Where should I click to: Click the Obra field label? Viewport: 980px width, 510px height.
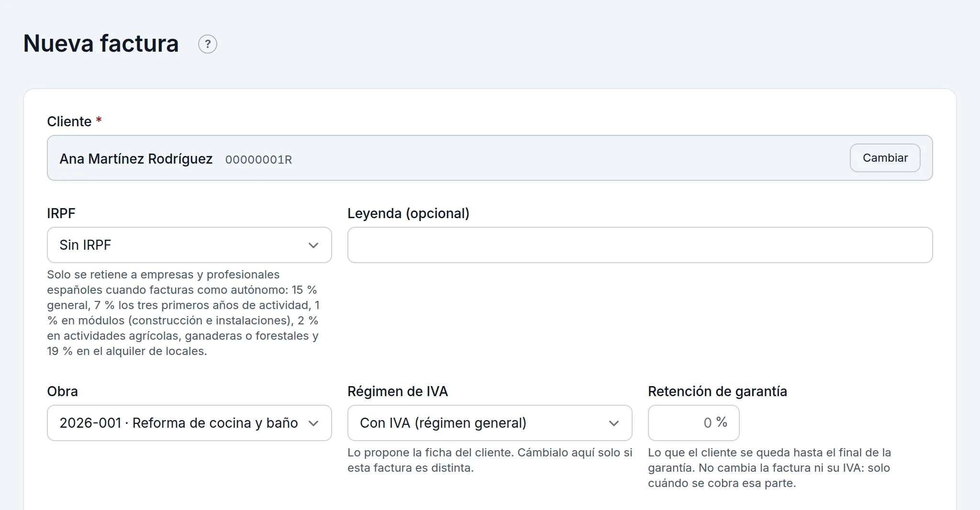(x=62, y=391)
